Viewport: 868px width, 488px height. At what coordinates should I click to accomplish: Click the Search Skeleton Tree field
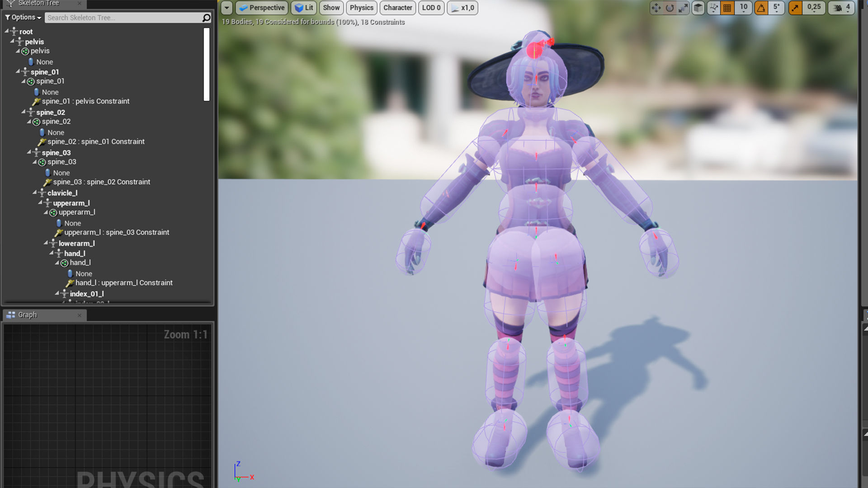(x=122, y=18)
